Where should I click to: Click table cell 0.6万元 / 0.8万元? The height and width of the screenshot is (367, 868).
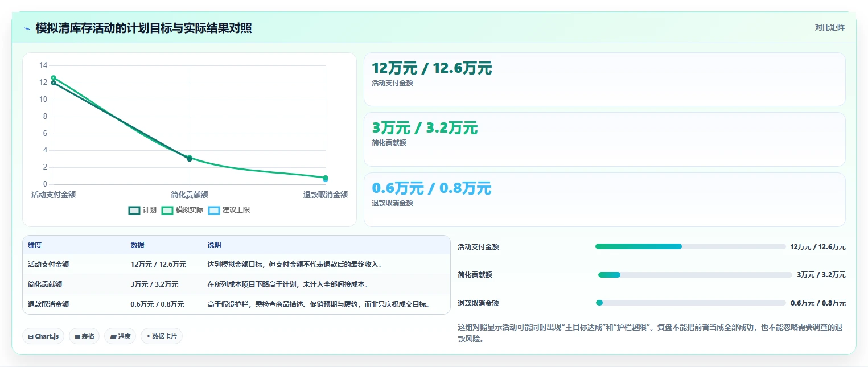click(157, 304)
